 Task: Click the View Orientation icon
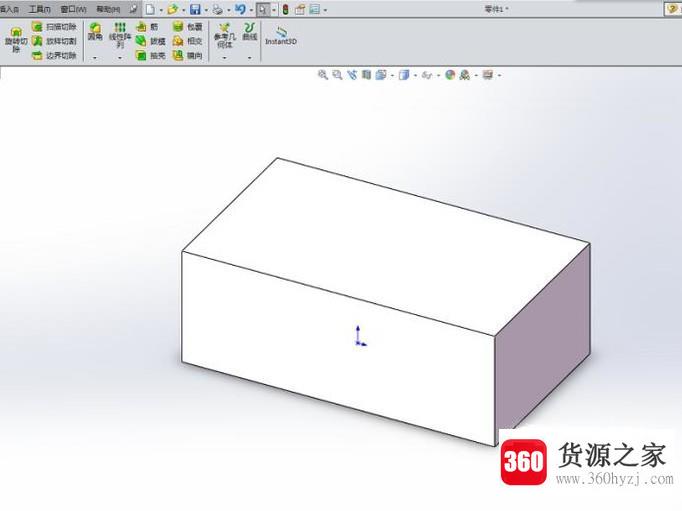pos(381,75)
